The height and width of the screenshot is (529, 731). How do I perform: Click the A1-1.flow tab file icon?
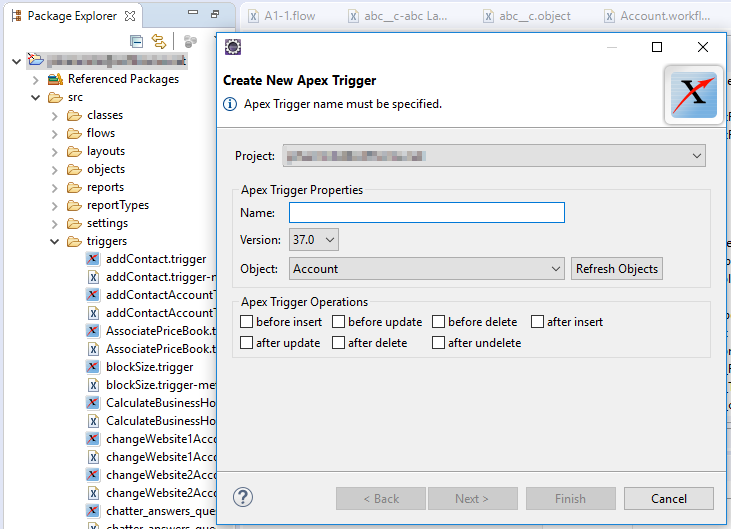(253, 16)
